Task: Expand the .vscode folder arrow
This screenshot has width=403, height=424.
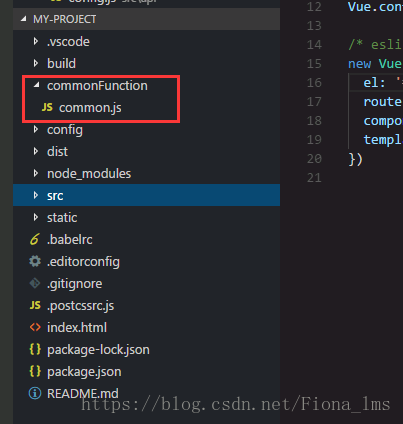Action: click(36, 41)
